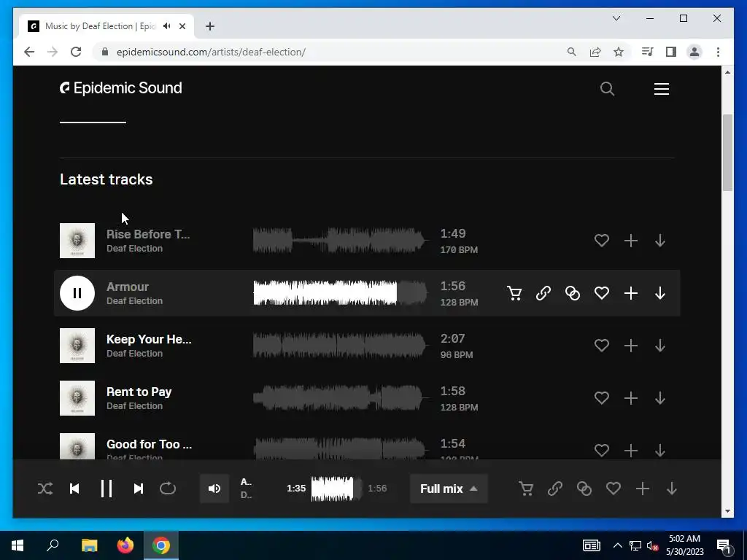Open File Explorer from the taskbar
Viewport: 747px width, 560px height.
pos(89,545)
